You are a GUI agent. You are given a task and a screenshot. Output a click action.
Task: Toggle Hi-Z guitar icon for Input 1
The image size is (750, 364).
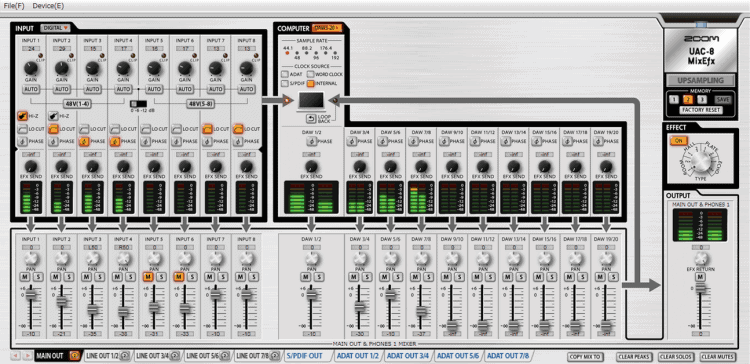(x=22, y=116)
